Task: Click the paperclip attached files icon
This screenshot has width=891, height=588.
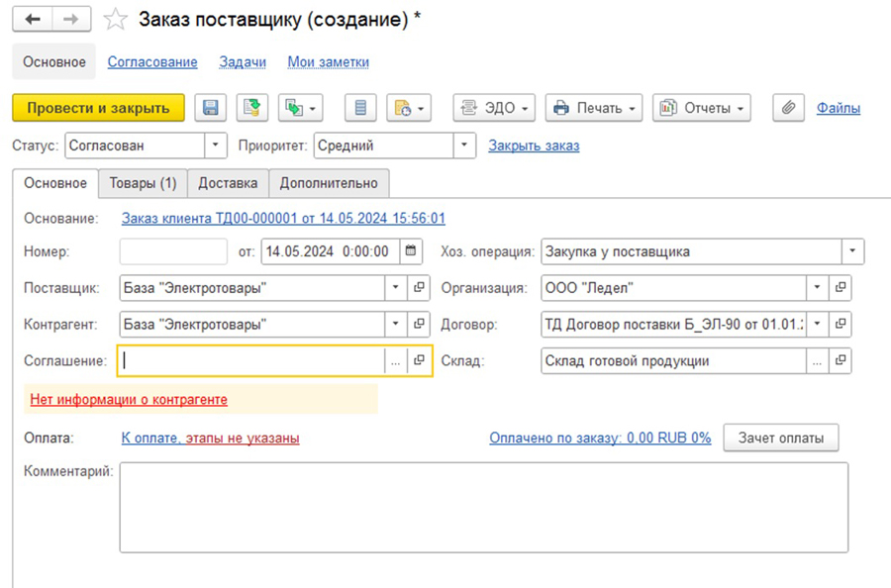Action: coord(787,108)
